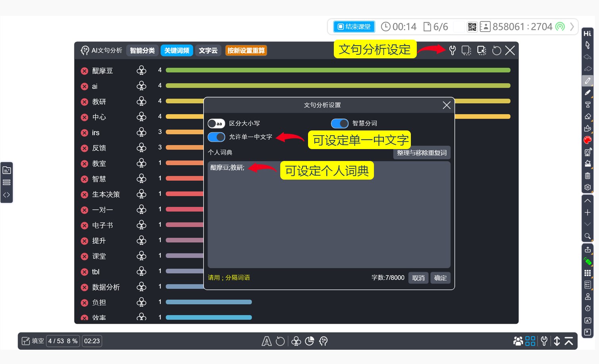
Task: Click the 整理与移除重复词 button
Action: (422, 153)
